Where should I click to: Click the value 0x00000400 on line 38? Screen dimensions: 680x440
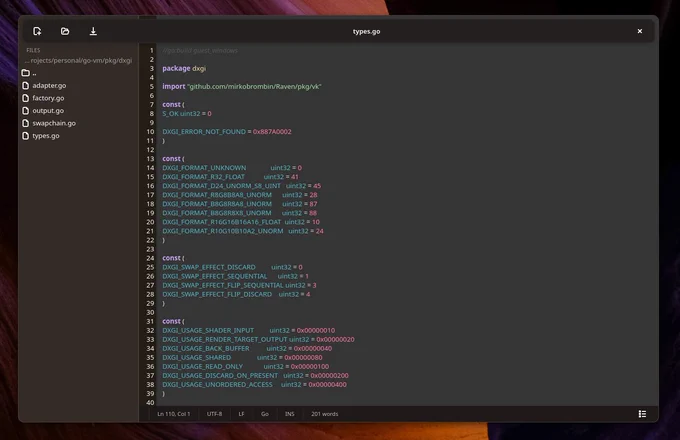(327, 385)
